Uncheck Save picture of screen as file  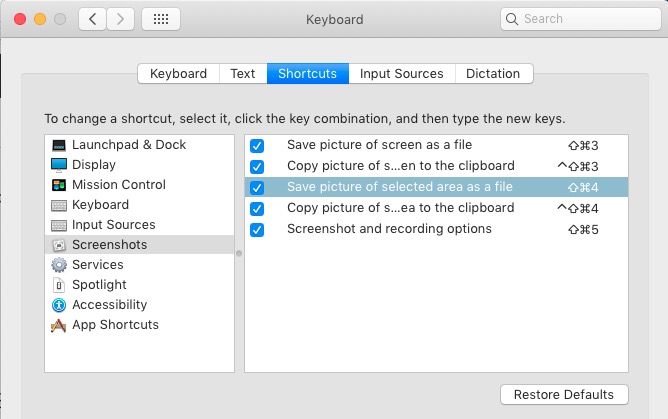click(257, 146)
